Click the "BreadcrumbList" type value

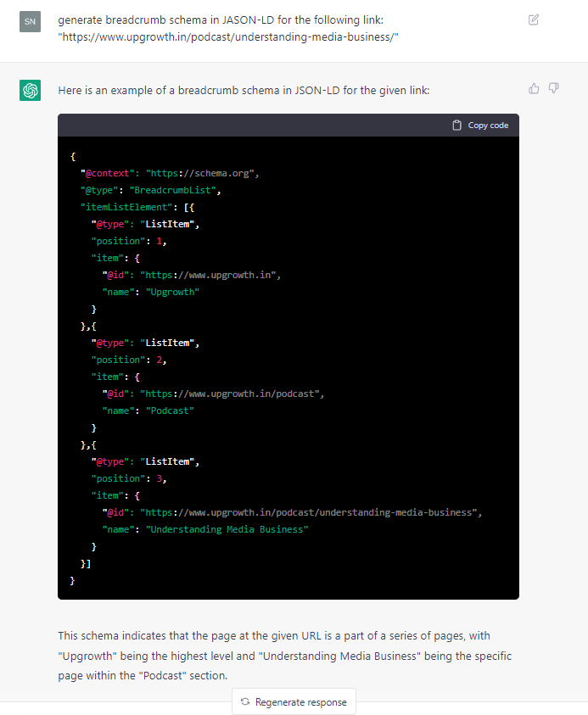click(x=172, y=191)
